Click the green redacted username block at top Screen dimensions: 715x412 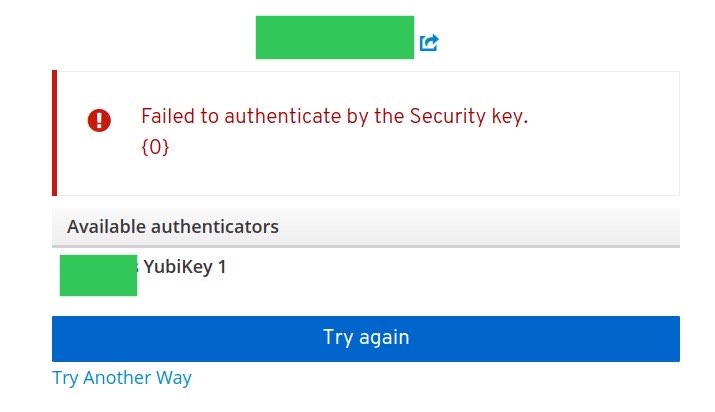pos(335,37)
